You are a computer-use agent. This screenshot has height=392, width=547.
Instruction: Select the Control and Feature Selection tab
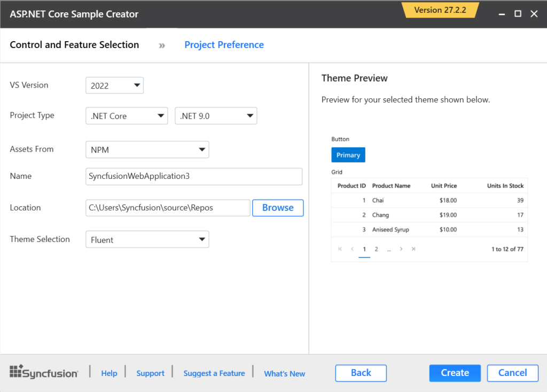[x=74, y=45]
